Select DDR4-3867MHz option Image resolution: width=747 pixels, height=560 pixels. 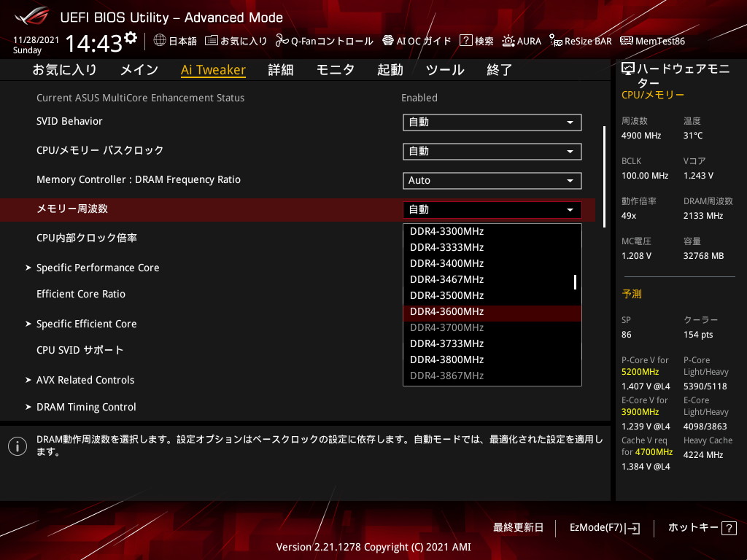(492, 376)
